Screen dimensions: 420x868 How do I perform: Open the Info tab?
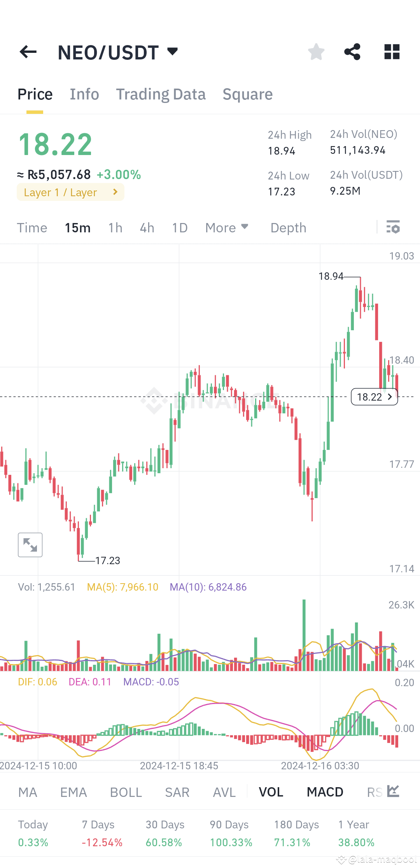pyautogui.click(x=84, y=94)
